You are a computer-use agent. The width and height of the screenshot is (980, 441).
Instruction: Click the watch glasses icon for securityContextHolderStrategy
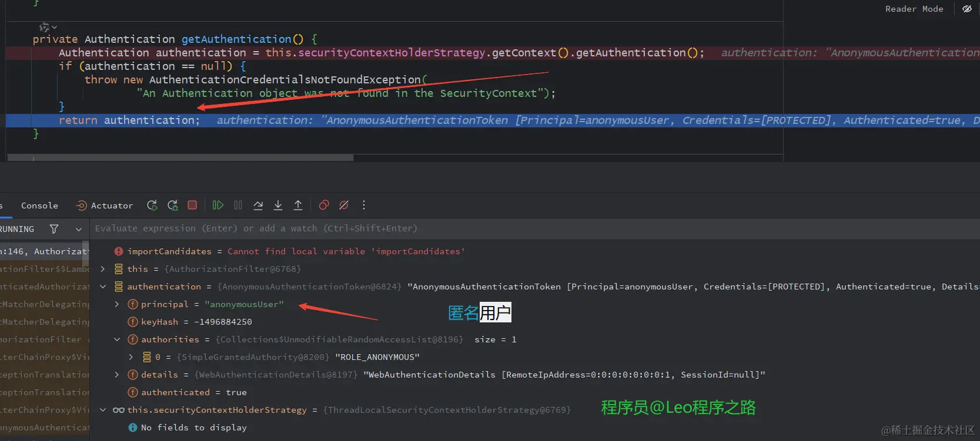[119, 410]
